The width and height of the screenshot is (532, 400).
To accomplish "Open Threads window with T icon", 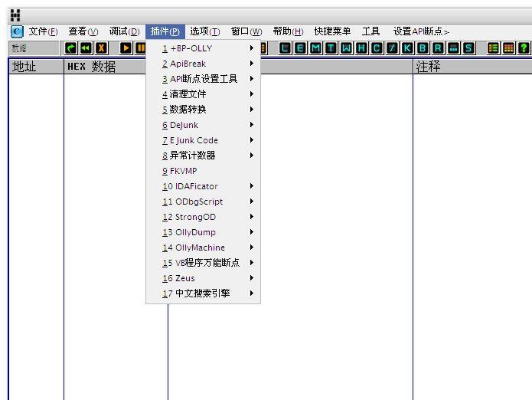I will click(331, 48).
